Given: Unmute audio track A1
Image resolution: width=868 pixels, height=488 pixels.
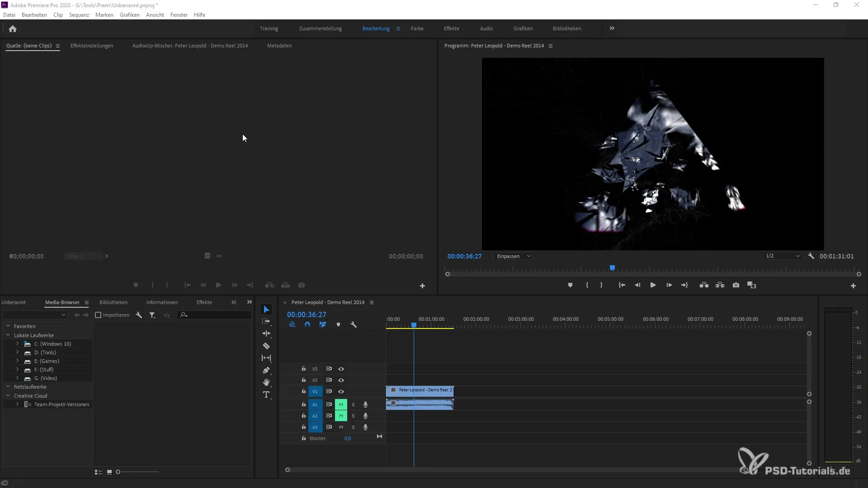Looking at the screenshot, I should click(x=341, y=404).
